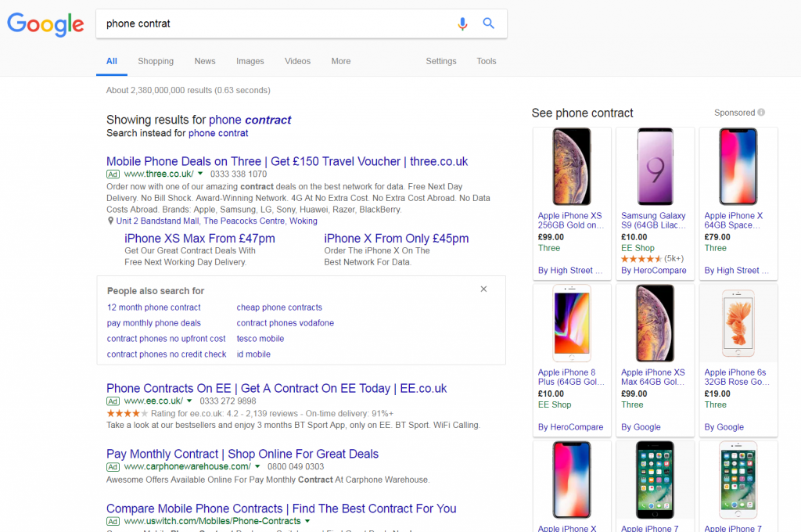801x532 pixels.
Task: Click the £19.00 price on iPhone 6s
Action: coord(717,394)
